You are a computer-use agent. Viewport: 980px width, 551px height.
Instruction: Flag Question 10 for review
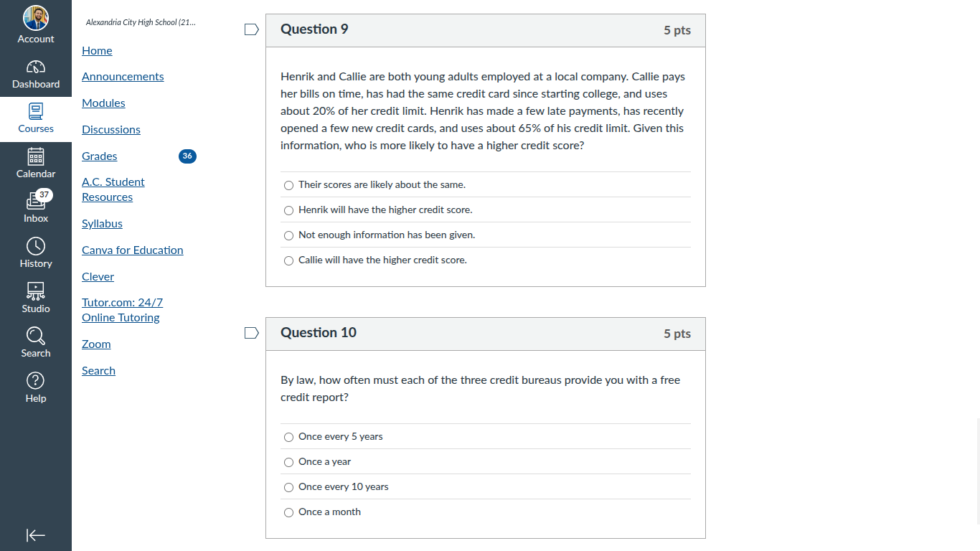251,333
